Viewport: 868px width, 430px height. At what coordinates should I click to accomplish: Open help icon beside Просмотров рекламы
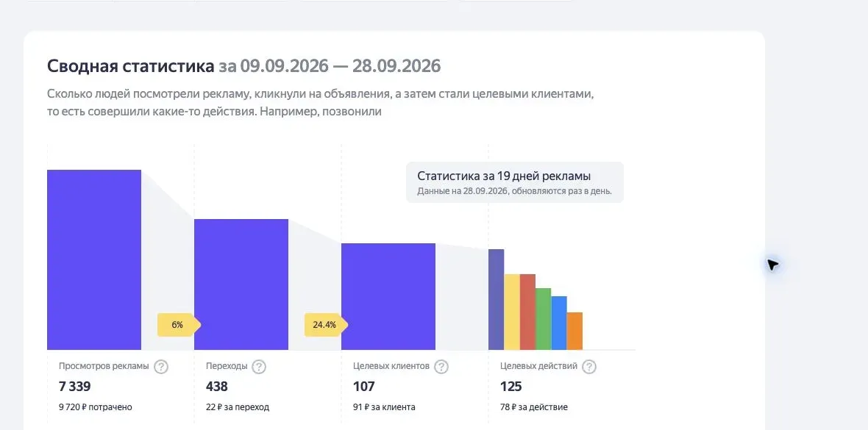(x=161, y=366)
